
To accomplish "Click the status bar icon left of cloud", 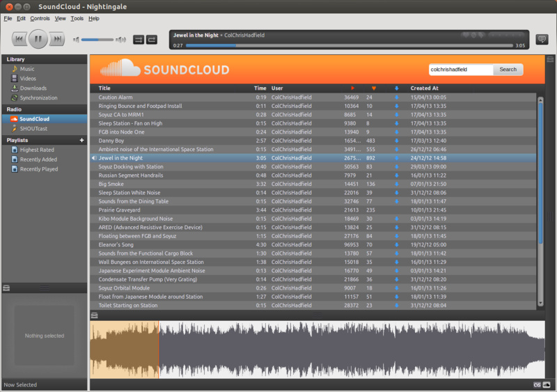I will pyautogui.click(x=537, y=385).
